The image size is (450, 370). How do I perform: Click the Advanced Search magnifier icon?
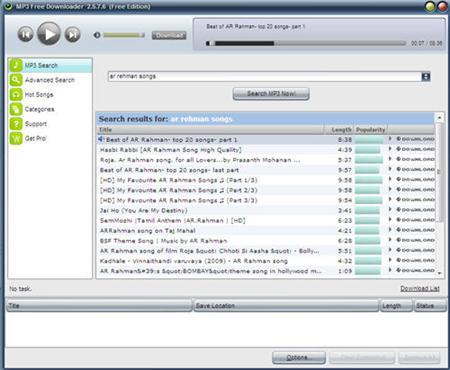tap(16, 80)
